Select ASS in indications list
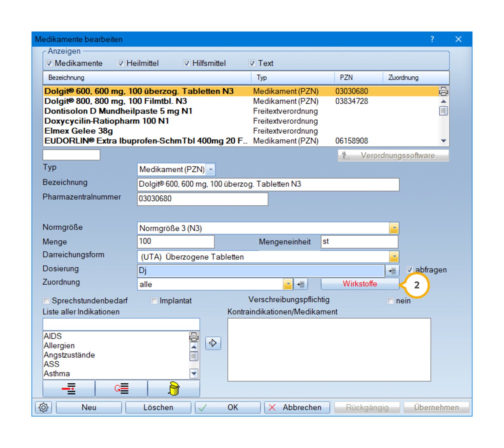This screenshot has height=448, width=504. click(116, 364)
